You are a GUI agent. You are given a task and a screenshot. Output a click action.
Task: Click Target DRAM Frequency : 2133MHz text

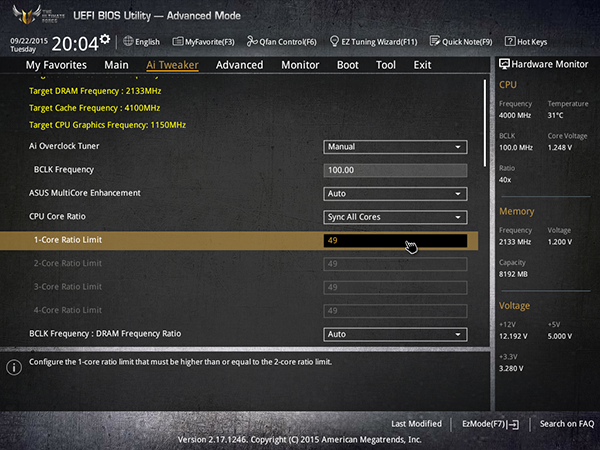click(x=95, y=91)
